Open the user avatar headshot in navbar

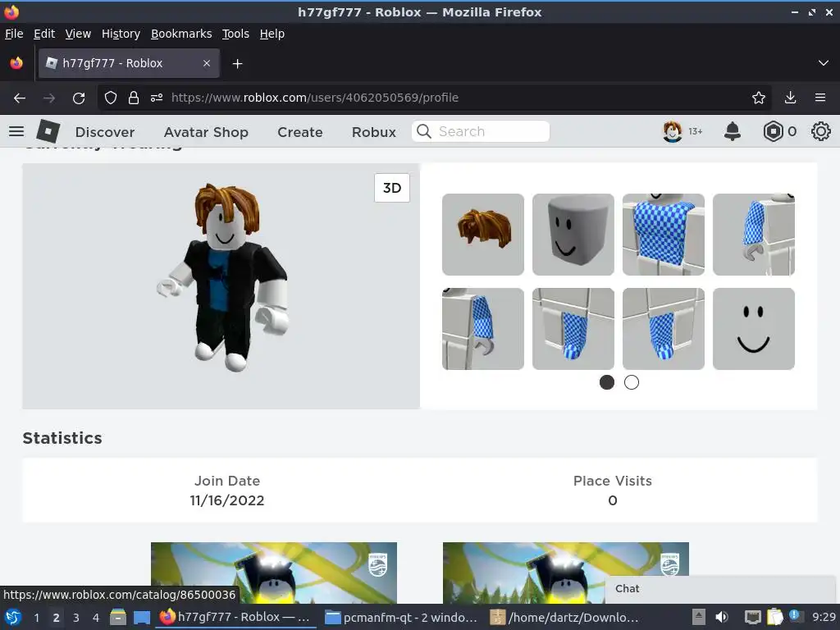pyautogui.click(x=673, y=131)
